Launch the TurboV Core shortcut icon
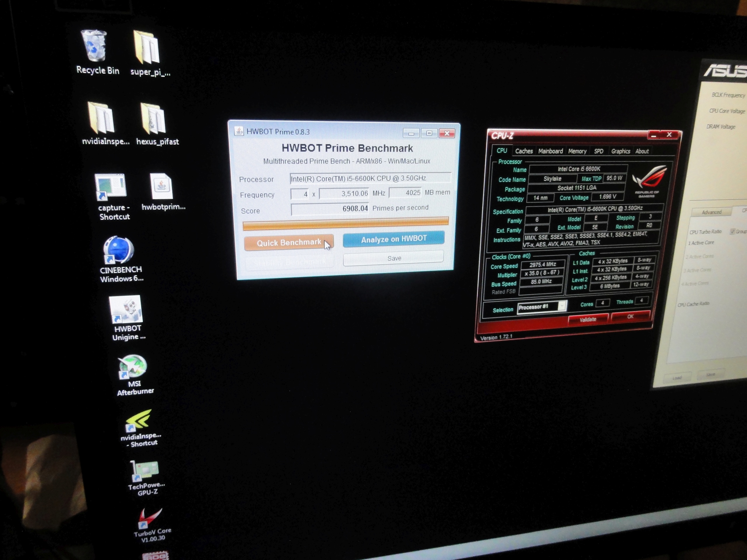Viewport: 747px width, 560px height. (150, 518)
